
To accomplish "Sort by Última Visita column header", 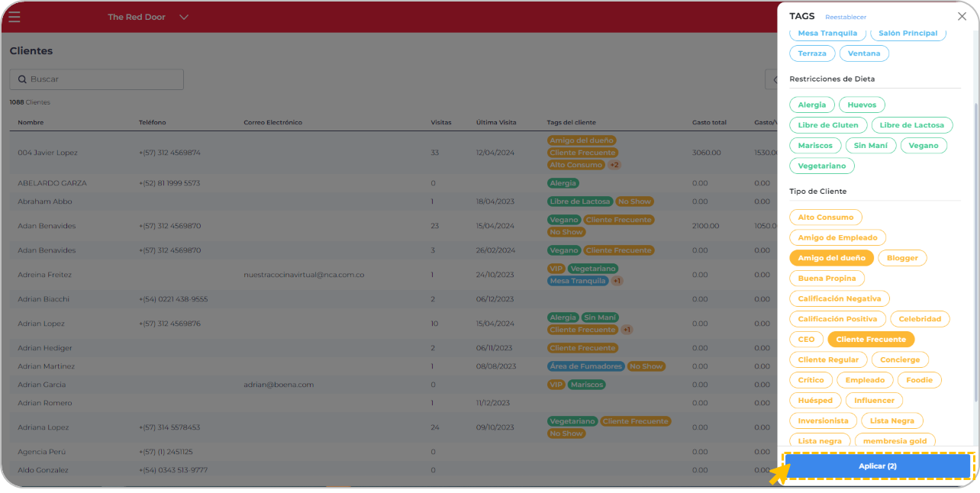I will click(496, 123).
